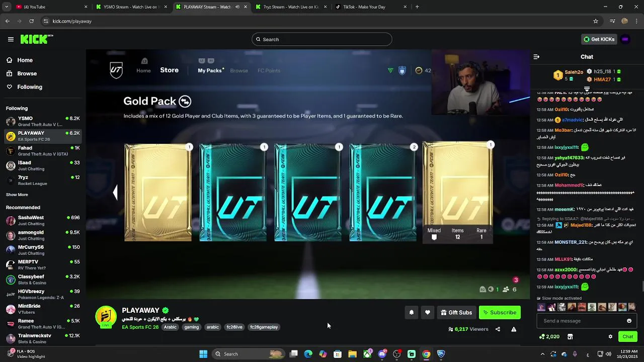Screen dimensions: 644x362
Task: Open site information icon in address bar
Action: pyautogui.click(x=46, y=21)
